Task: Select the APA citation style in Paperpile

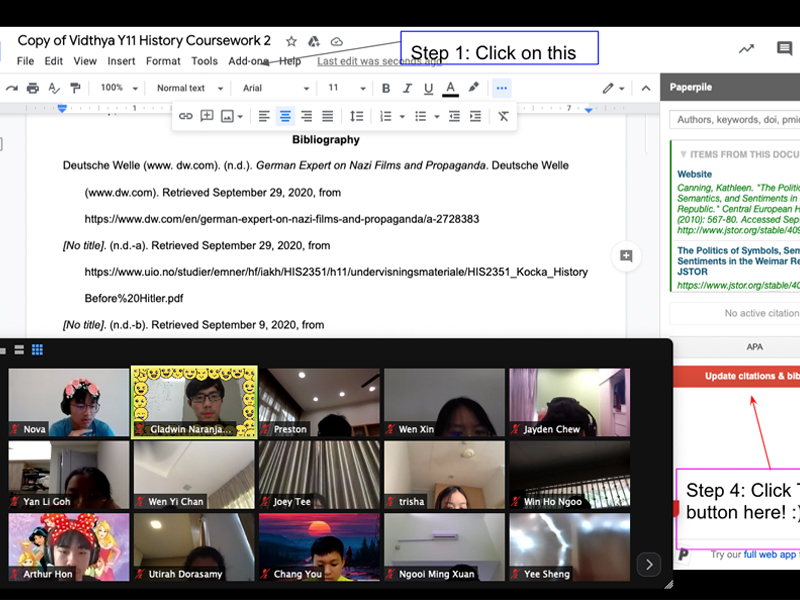Action: (755, 347)
